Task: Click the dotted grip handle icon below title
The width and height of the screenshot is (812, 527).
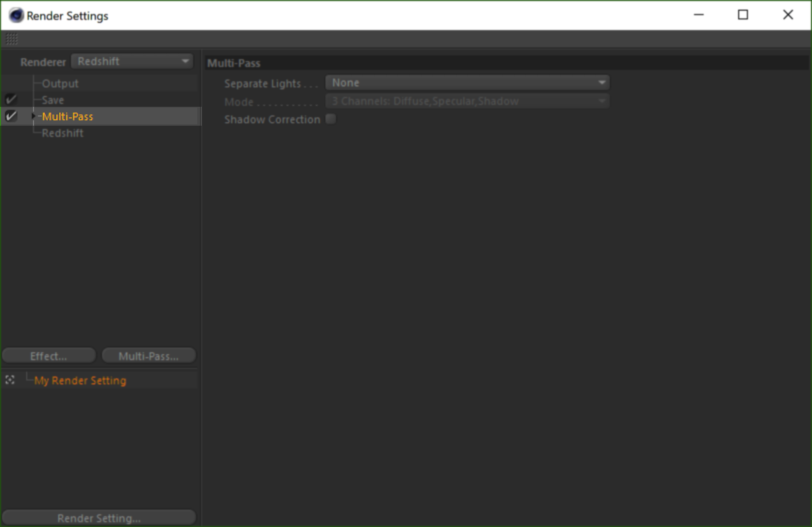Action: 12,39
